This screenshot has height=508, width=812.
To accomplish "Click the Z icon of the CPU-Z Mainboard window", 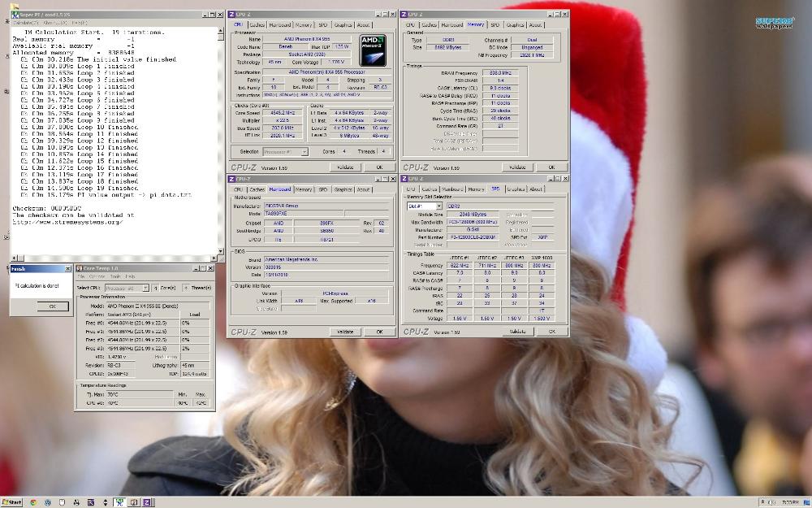I will click(231, 179).
